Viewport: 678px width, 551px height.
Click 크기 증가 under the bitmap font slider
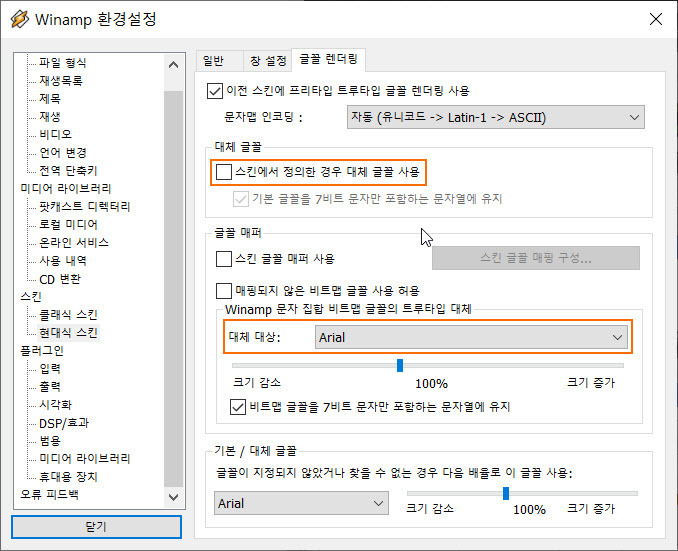591,383
